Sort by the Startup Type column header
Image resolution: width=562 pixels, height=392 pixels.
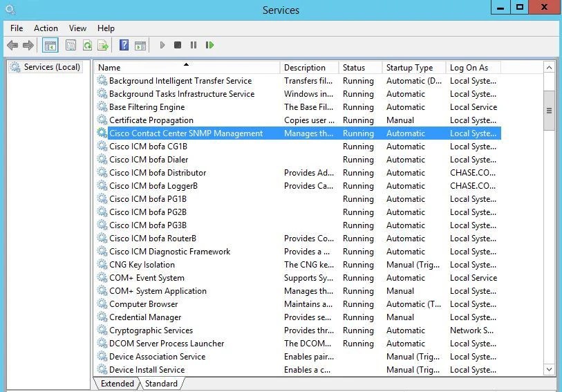coord(413,67)
